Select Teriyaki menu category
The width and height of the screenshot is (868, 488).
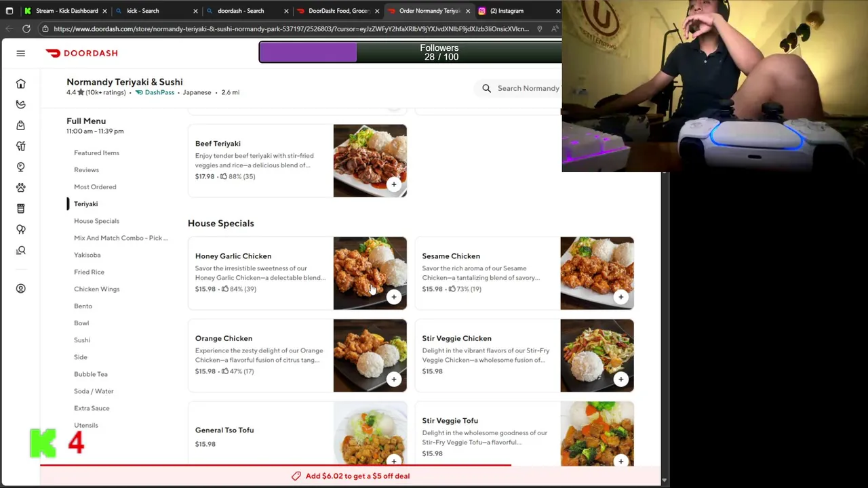(85, 203)
